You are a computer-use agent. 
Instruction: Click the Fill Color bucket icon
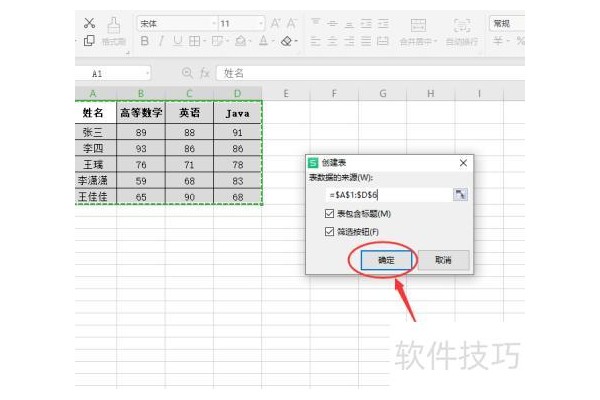240,41
